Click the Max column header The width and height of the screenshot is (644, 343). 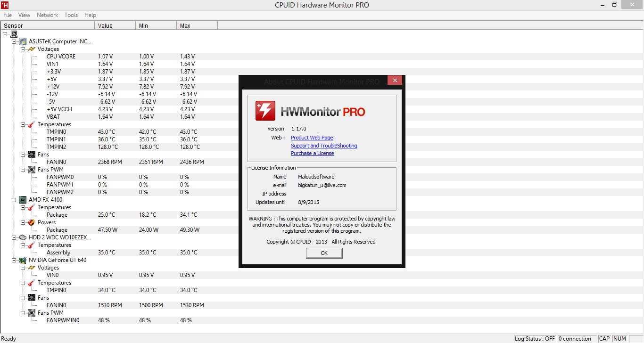click(197, 25)
